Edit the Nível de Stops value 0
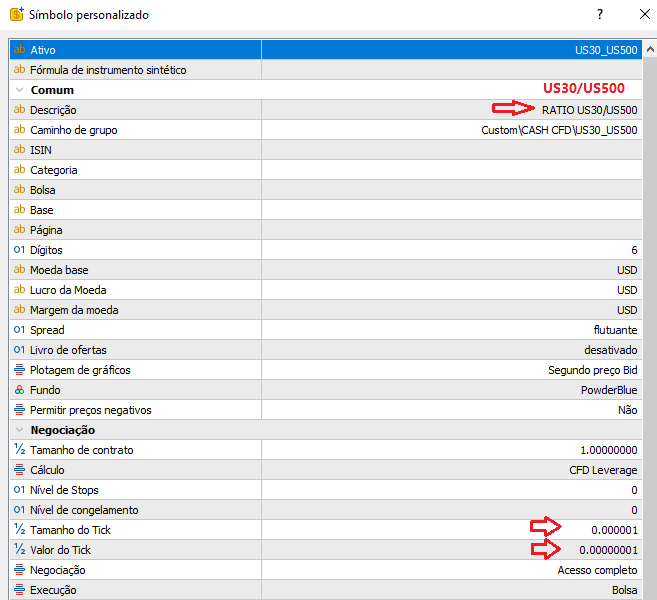 point(634,490)
